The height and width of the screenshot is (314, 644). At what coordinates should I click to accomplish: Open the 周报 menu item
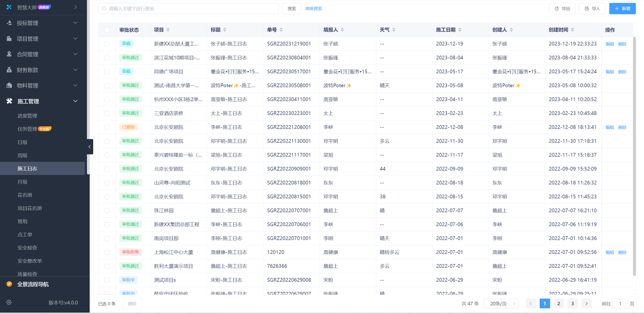coord(22,155)
